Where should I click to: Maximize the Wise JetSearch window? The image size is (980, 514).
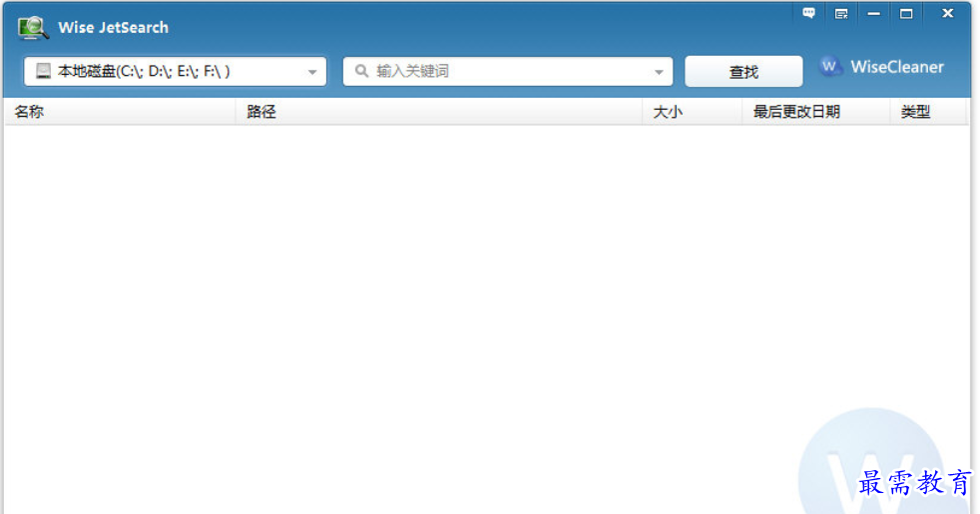(x=906, y=13)
